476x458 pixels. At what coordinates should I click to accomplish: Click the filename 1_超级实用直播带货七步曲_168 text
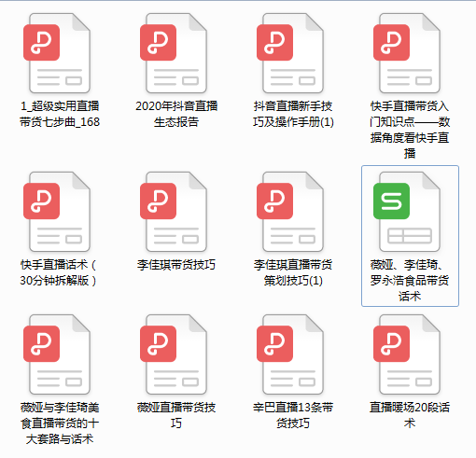60,114
